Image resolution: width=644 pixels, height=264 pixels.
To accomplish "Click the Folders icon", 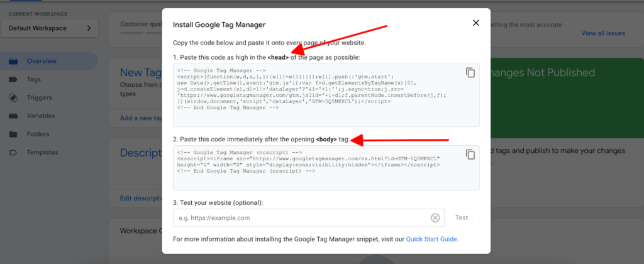I will pyautogui.click(x=13, y=134).
